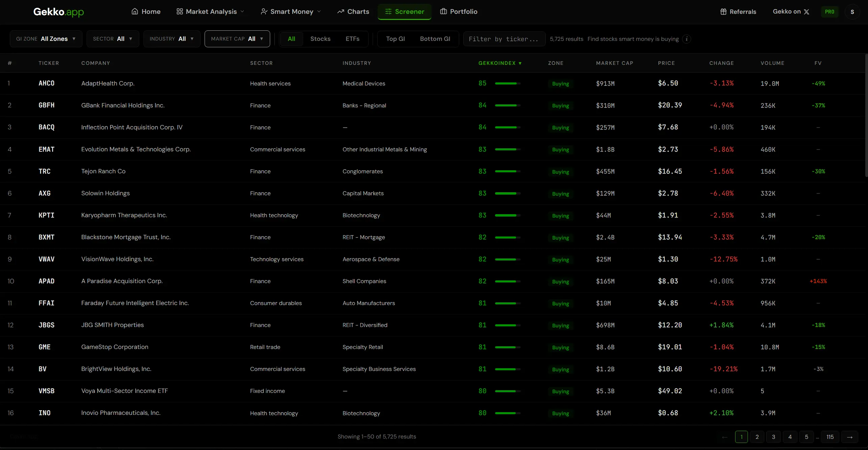Sort by the Ticker column header

49,63
